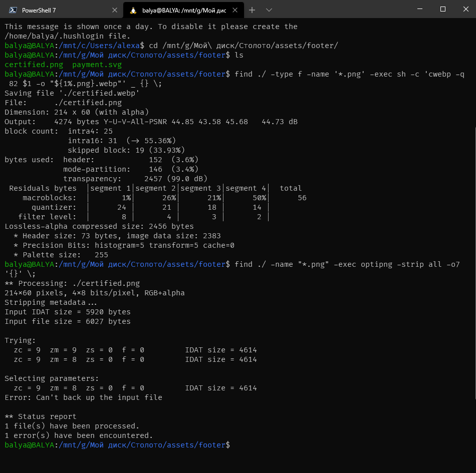Expand the terminal profiles dropdown chevron

(269, 10)
